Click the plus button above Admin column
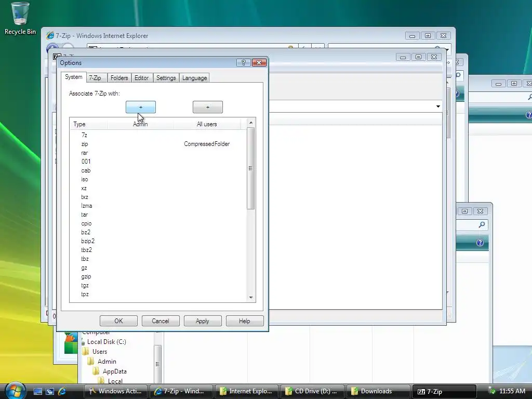 [140, 107]
